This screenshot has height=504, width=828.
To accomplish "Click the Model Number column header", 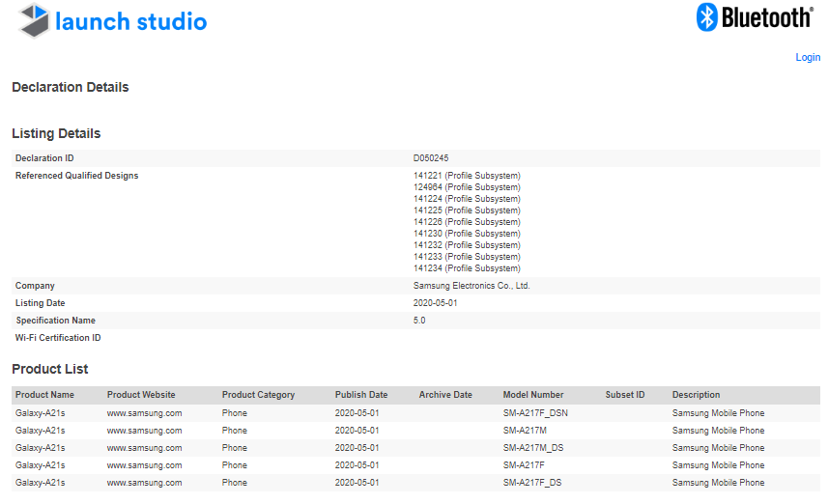I will (533, 395).
